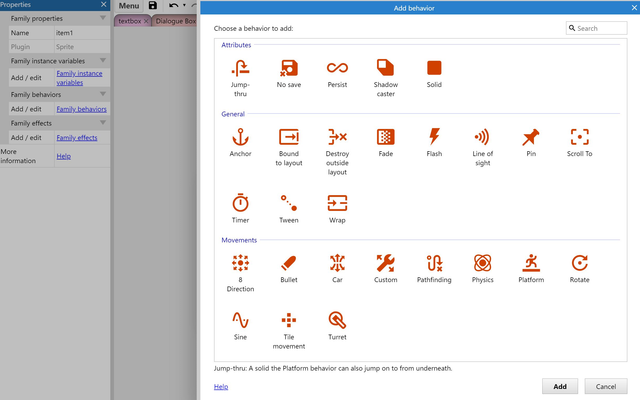
Task: Open the Family effects link
Action: point(77,138)
